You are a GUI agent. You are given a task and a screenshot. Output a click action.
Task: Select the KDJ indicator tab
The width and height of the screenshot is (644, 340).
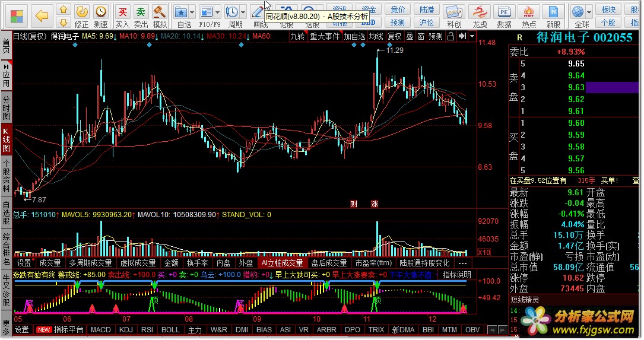[126, 330]
